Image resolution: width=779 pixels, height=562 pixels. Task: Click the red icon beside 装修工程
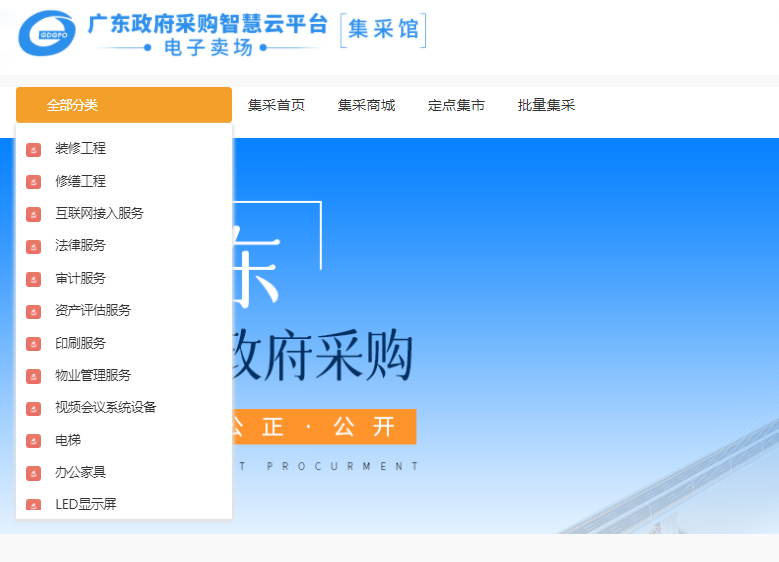pos(33,149)
